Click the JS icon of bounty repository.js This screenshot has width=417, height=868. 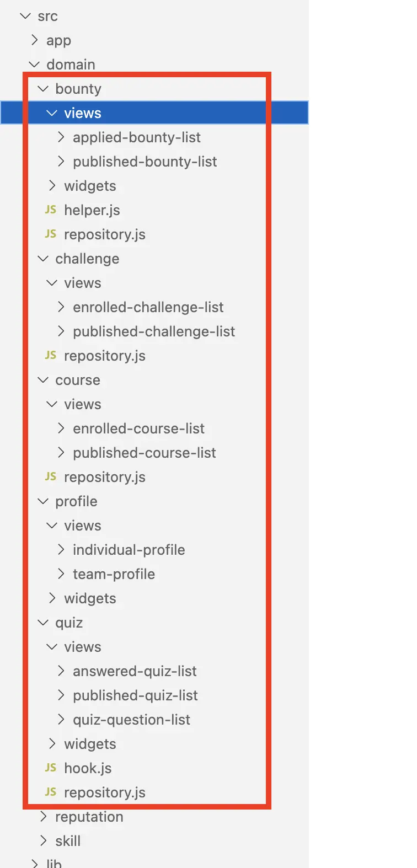(x=50, y=234)
